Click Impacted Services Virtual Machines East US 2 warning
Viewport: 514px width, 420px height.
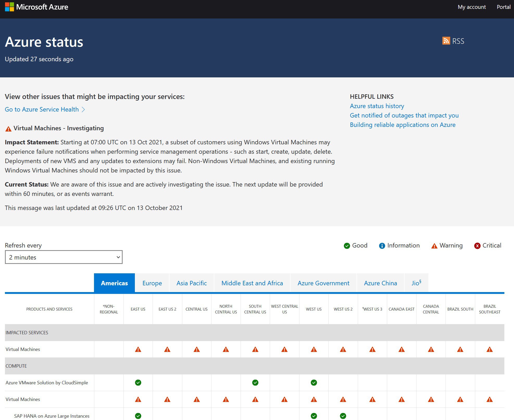(167, 349)
